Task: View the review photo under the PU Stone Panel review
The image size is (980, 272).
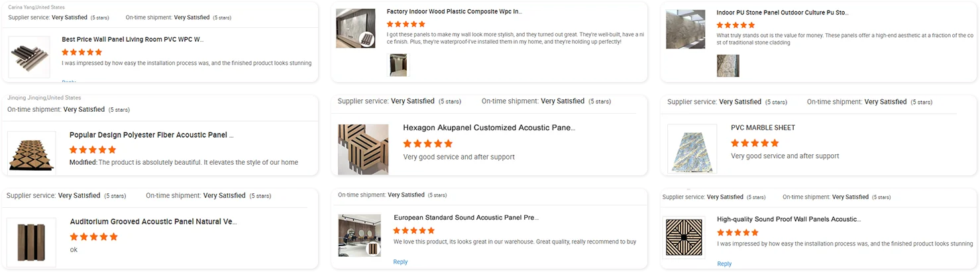Action: (728, 66)
